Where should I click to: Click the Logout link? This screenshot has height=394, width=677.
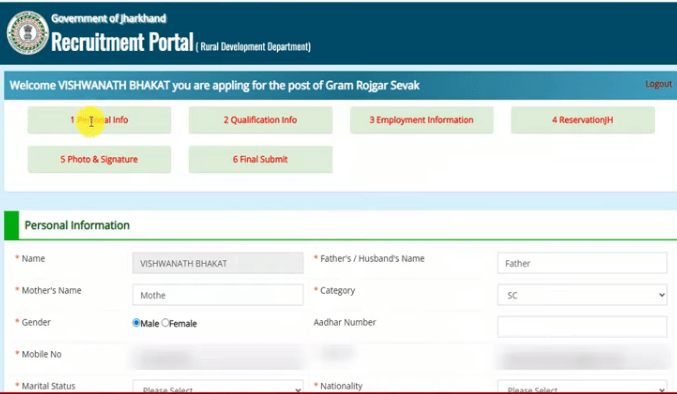coord(658,84)
